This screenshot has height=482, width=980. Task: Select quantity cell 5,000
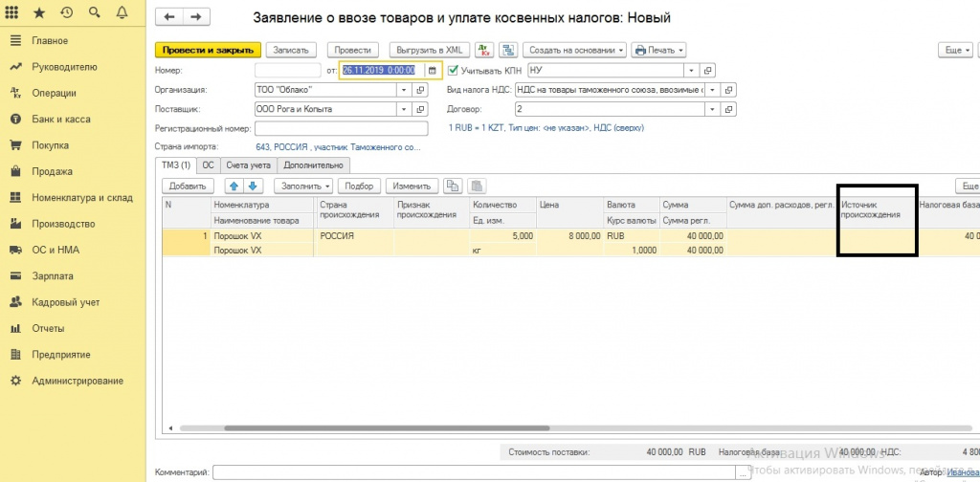pos(502,236)
